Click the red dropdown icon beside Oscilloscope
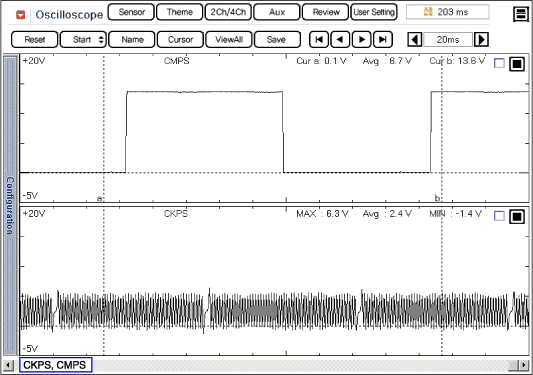This screenshot has width=533, height=375. pos(21,15)
